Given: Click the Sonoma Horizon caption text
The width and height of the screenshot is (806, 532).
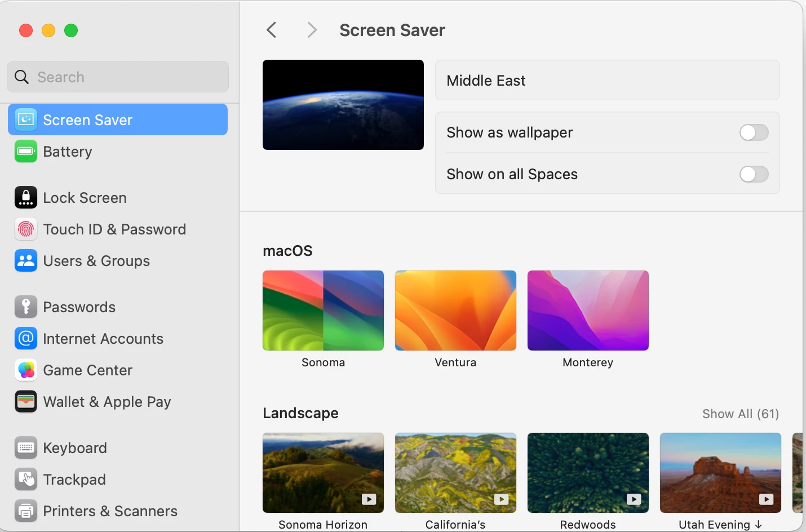Looking at the screenshot, I should [323, 525].
